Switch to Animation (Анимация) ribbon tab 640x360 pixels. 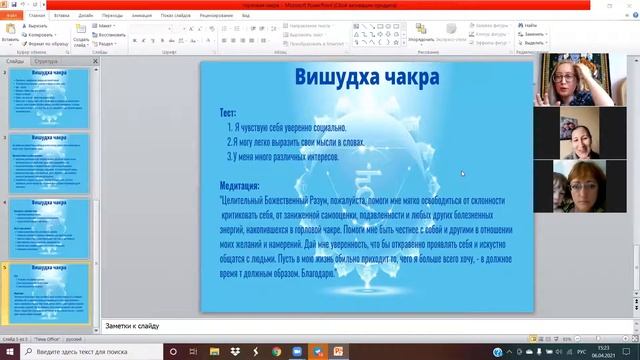tap(142, 16)
